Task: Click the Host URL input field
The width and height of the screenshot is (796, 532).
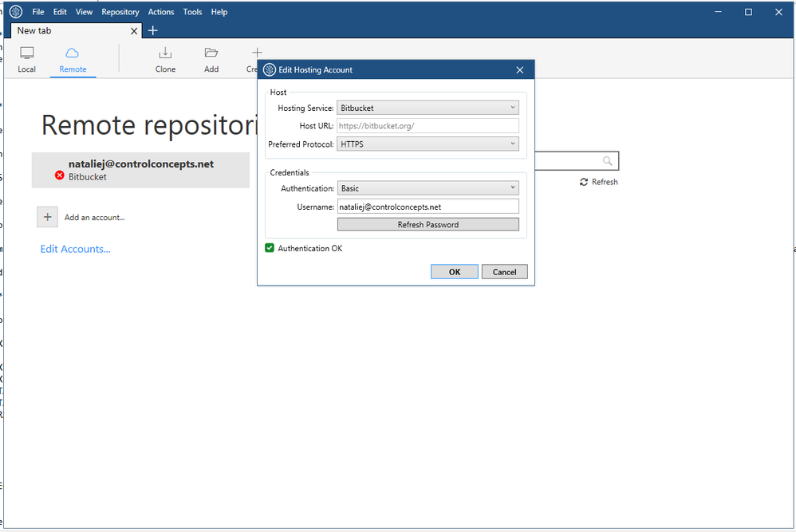Action: [x=428, y=126]
